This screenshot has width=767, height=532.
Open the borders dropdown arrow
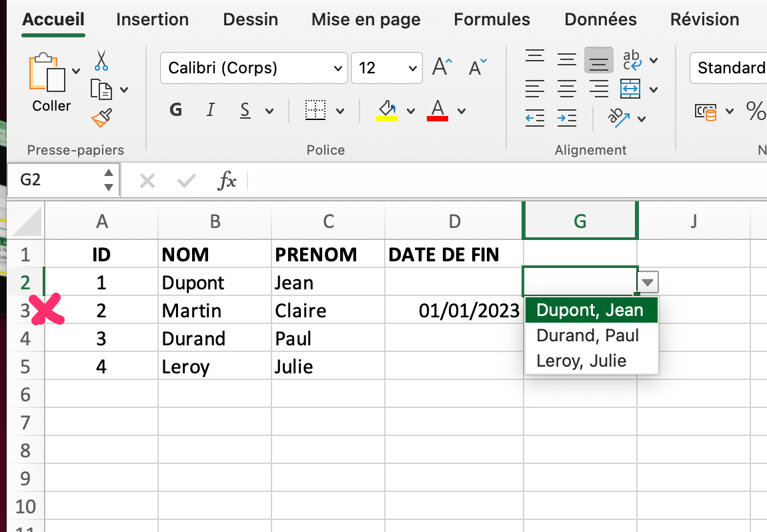[340, 110]
